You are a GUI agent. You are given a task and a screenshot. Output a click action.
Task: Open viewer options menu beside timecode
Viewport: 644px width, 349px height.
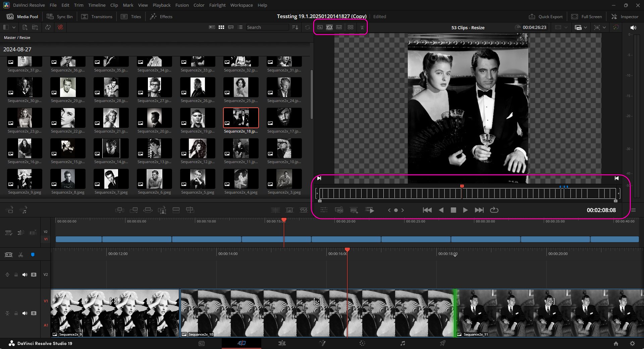[x=634, y=210]
